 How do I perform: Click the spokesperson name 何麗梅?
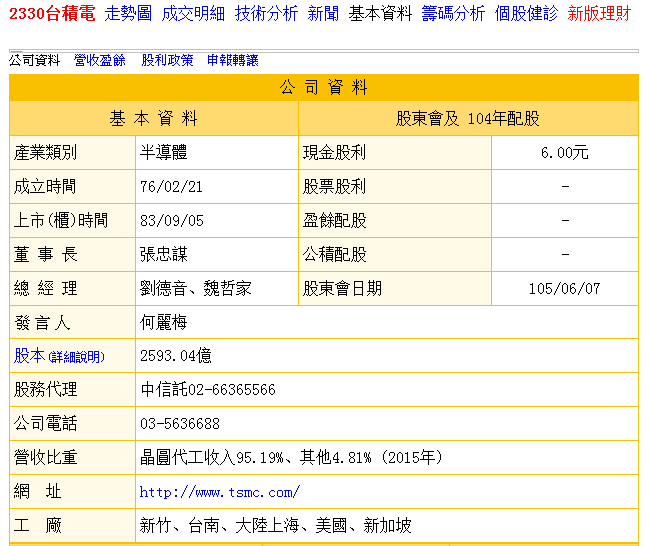pos(163,322)
